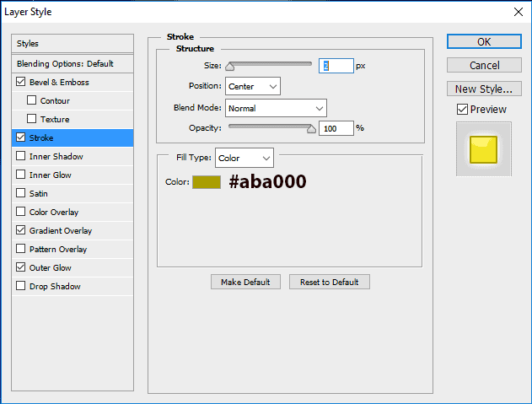This screenshot has width=532, height=404.
Task: Click the Cancel button
Action: 484,65
